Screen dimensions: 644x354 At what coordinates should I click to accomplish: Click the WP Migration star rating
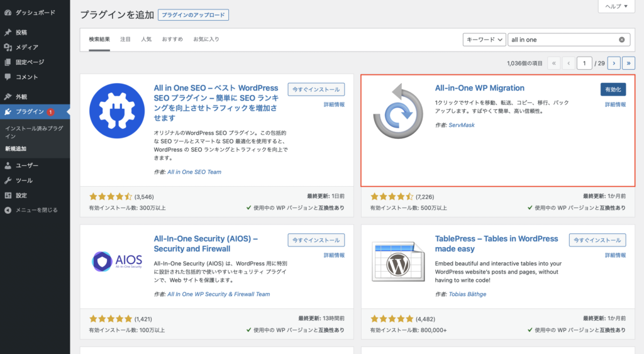coord(391,197)
